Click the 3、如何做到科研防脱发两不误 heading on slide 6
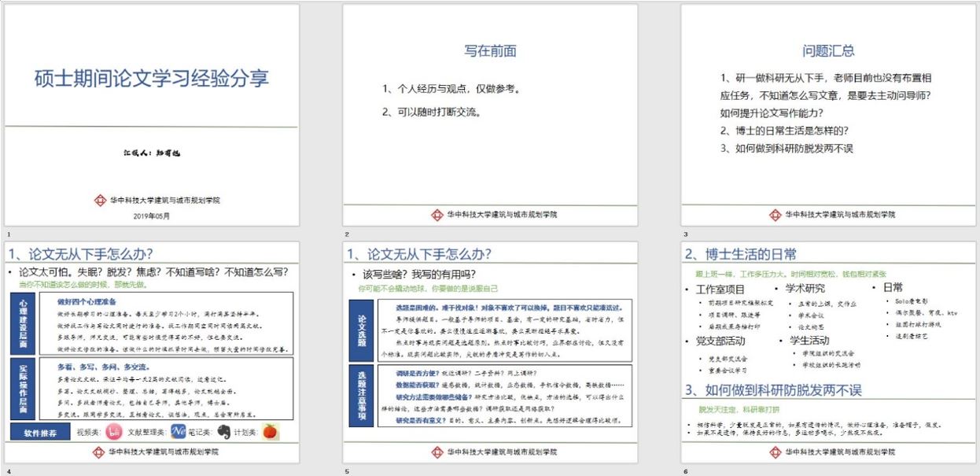This screenshot has width=980, height=476. pyautogui.click(x=773, y=390)
